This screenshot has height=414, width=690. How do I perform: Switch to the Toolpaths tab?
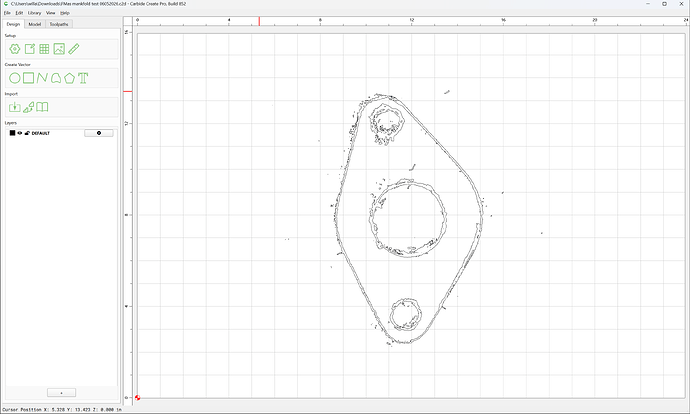(x=59, y=24)
